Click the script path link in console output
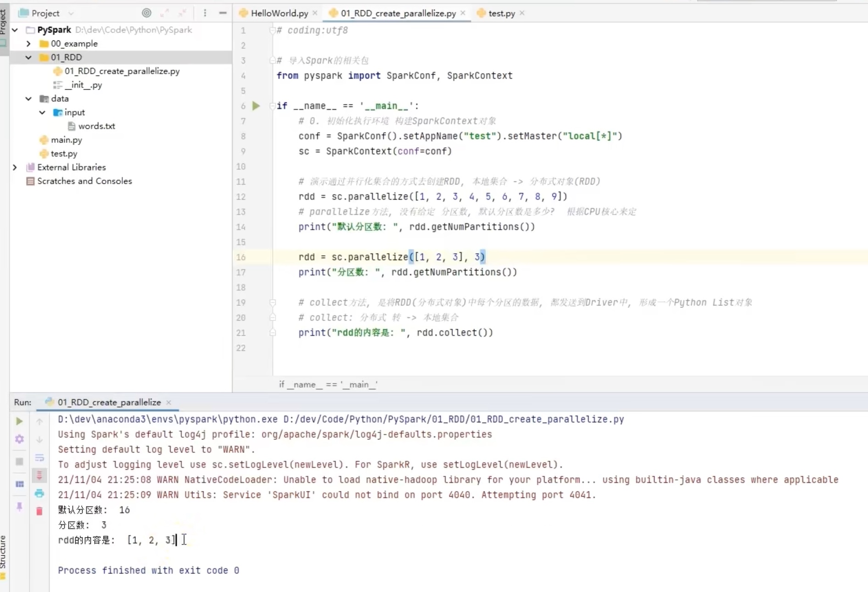 click(454, 419)
